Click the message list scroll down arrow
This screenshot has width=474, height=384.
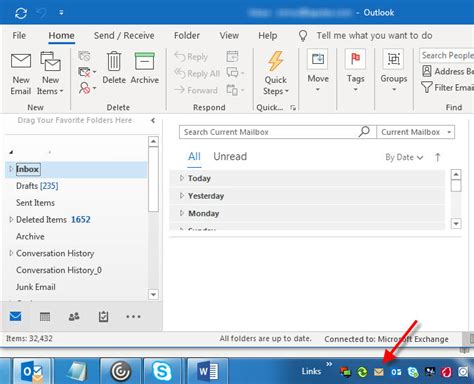(456, 223)
